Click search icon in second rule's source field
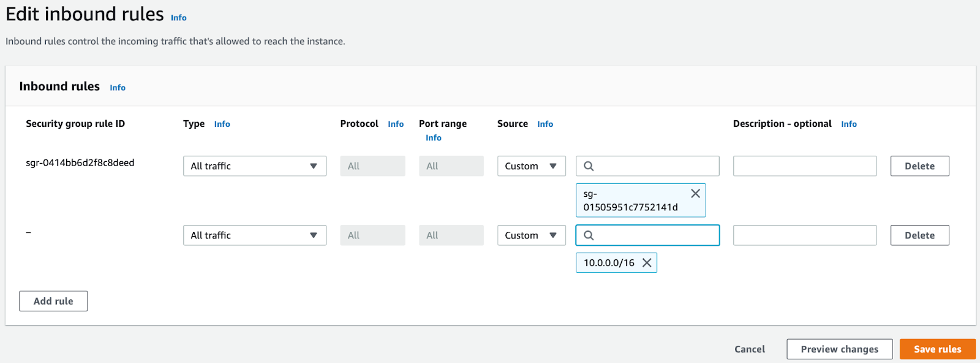 589,235
